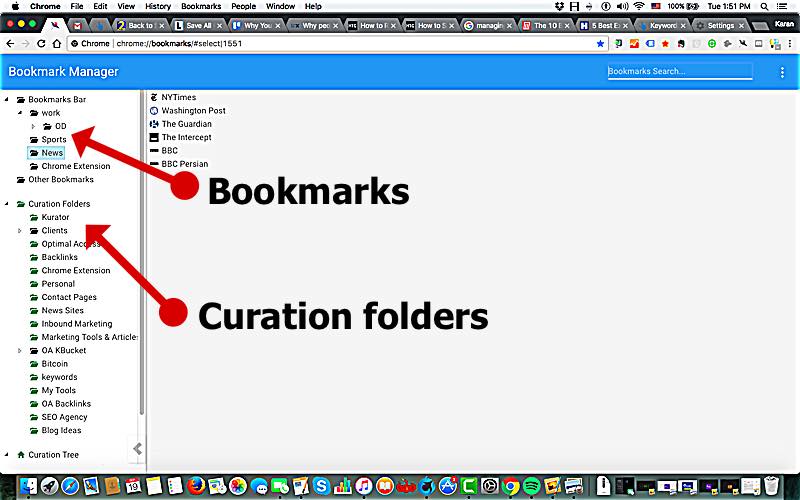
Task: Open Bookmark Manager three-dot menu
Action: point(782,72)
